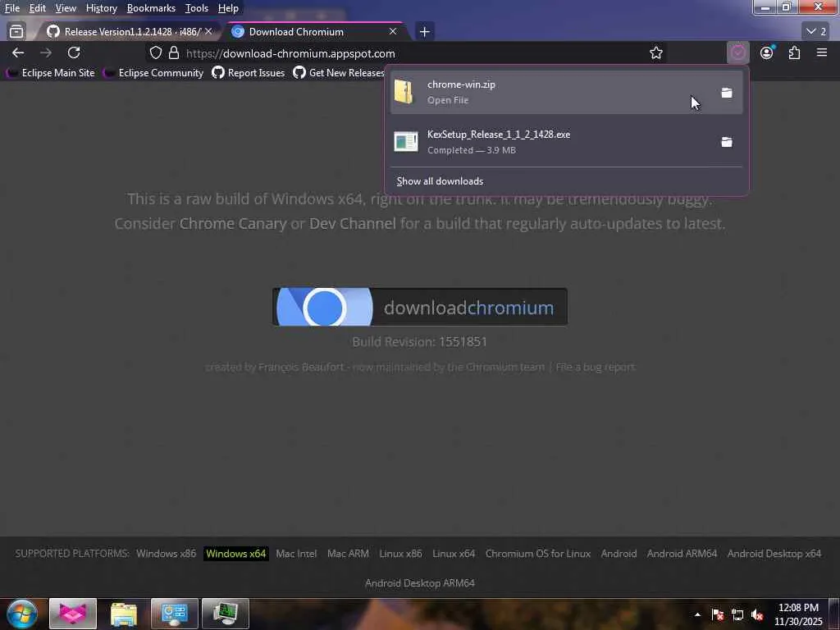Select Windows x64 platform
840x630 pixels.
[235, 554]
